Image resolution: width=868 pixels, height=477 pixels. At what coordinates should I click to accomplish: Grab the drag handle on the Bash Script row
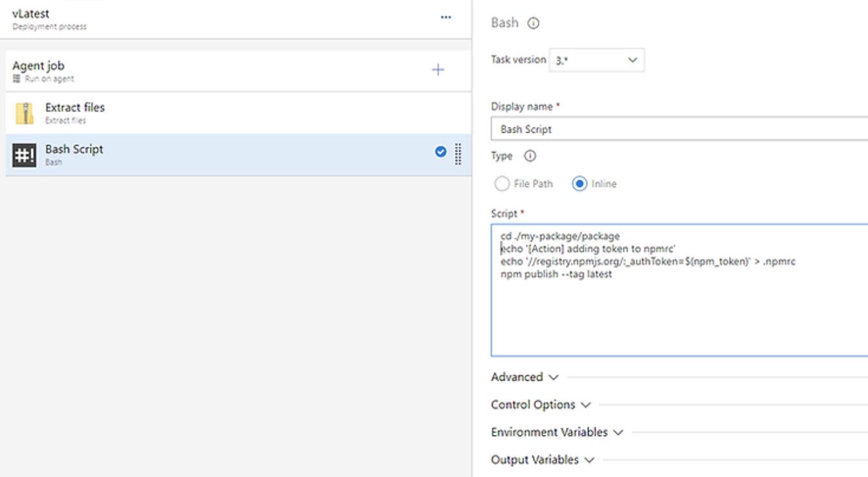458,154
